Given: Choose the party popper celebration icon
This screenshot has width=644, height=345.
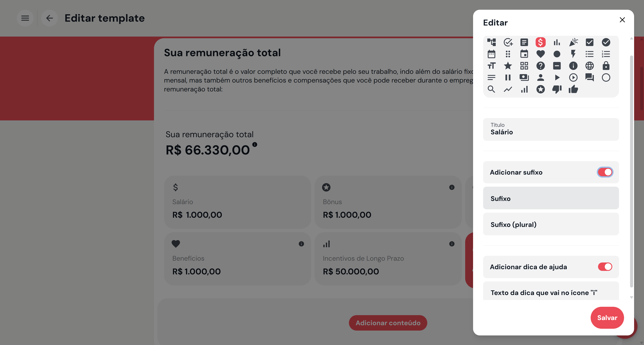Looking at the screenshot, I should click(x=573, y=42).
